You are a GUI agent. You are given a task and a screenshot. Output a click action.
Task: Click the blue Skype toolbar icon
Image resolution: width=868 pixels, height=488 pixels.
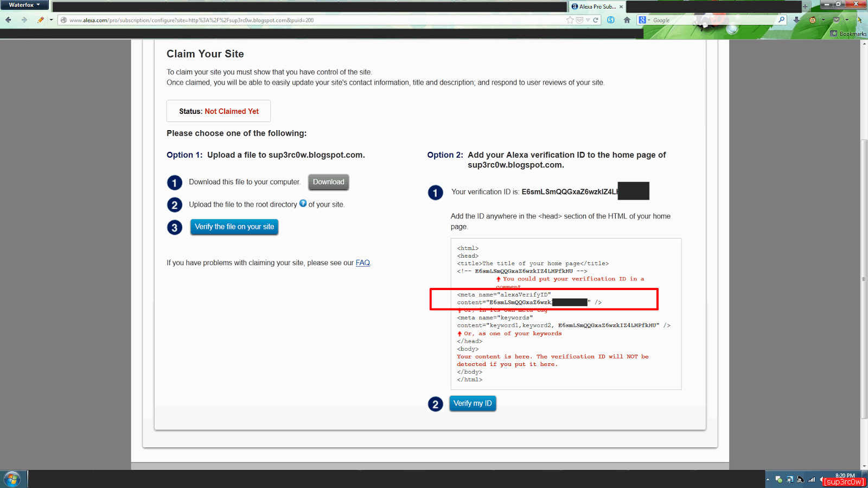[x=611, y=20]
